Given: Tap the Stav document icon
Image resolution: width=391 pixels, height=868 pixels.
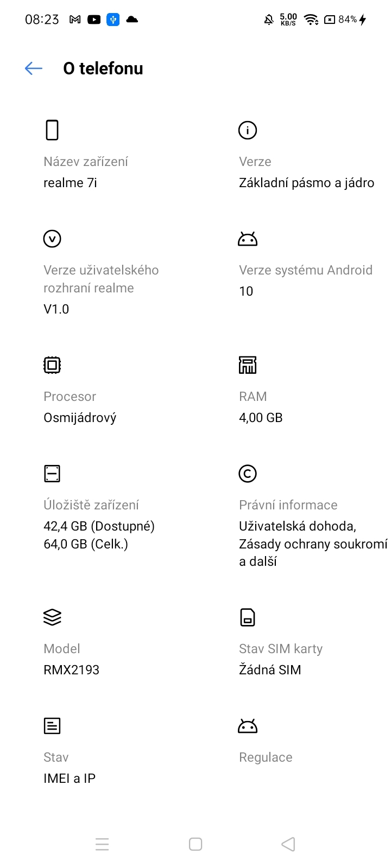Looking at the screenshot, I should (52, 725).
